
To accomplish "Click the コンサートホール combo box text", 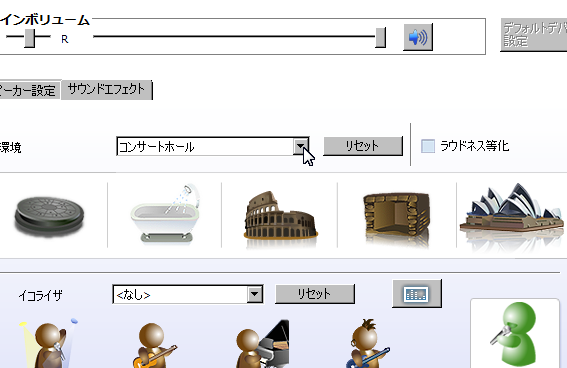I will [157, 147].
